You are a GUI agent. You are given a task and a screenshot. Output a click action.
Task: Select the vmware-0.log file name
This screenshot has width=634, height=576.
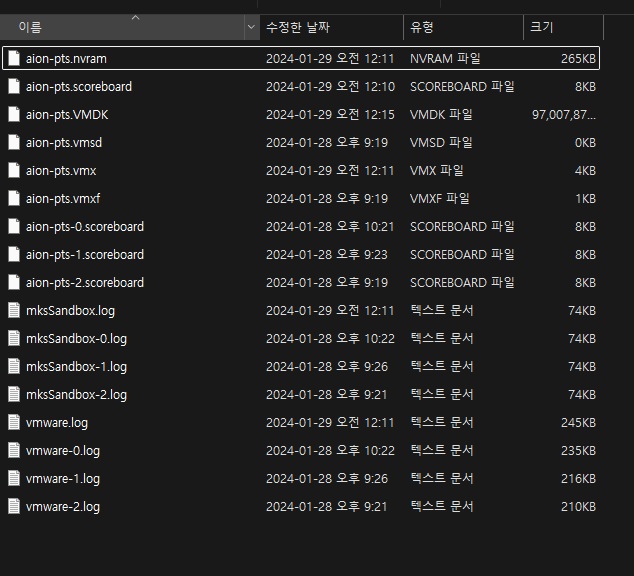pos(63,450)
